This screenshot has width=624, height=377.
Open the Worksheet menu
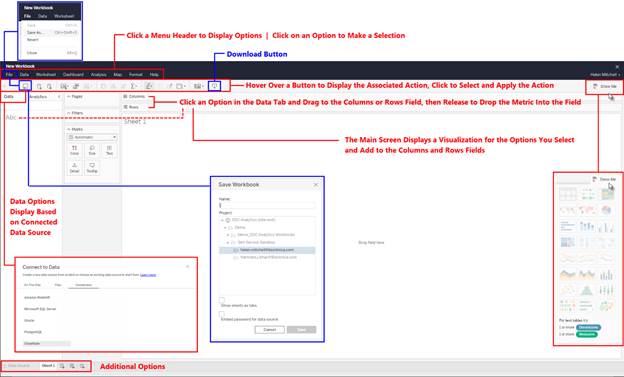(x=46, y=74)
